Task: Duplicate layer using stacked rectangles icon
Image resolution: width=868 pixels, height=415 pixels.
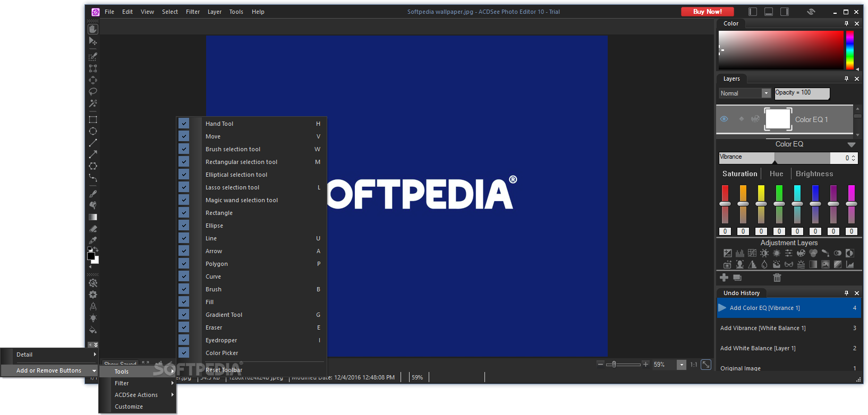Action: pos(737,278)
